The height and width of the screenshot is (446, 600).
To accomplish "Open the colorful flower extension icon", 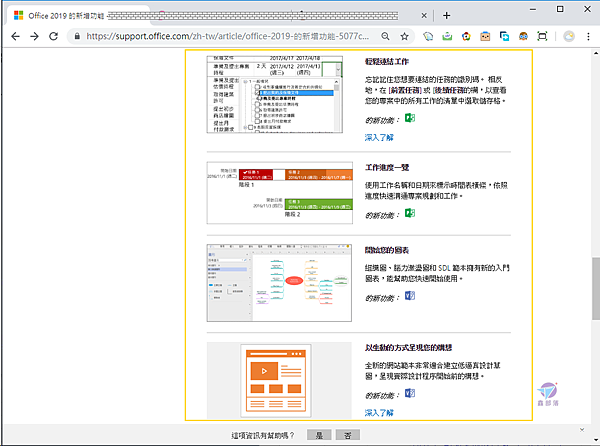I will [x=466, y=36].
